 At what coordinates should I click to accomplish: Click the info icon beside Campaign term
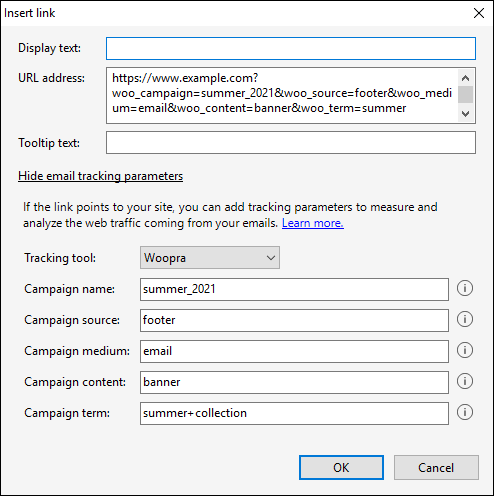(465, 412)
